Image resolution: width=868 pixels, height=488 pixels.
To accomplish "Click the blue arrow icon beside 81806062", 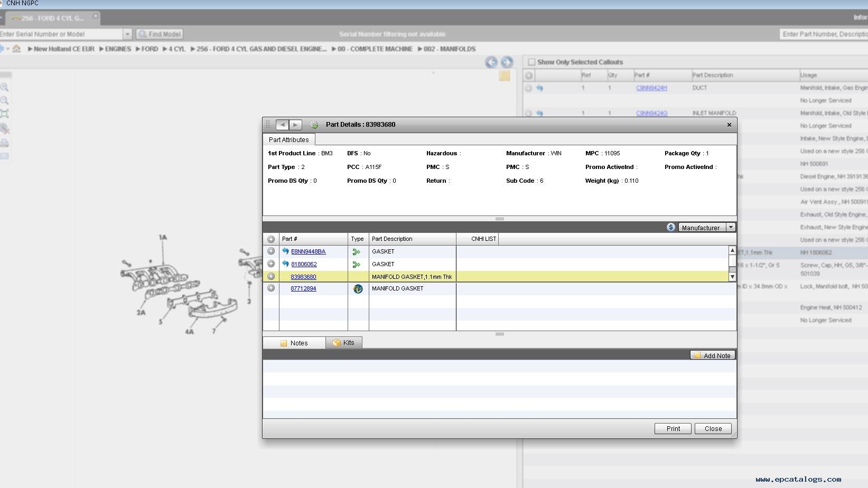I will 285,264.
